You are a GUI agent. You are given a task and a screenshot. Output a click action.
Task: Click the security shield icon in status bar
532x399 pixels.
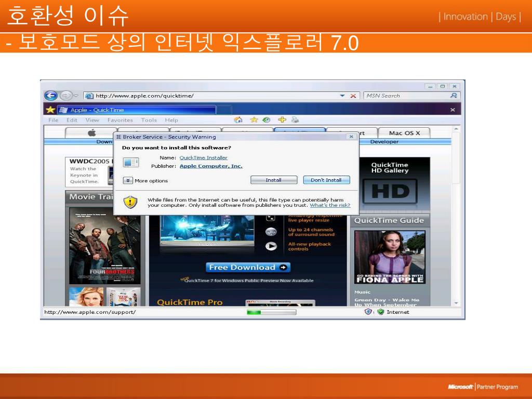(368, 312)
